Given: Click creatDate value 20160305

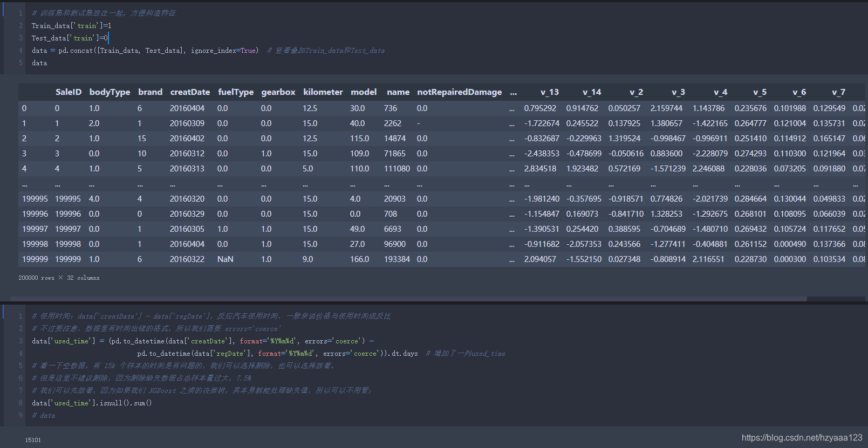Looking at the screenshot, I should [x=187, y=229].
